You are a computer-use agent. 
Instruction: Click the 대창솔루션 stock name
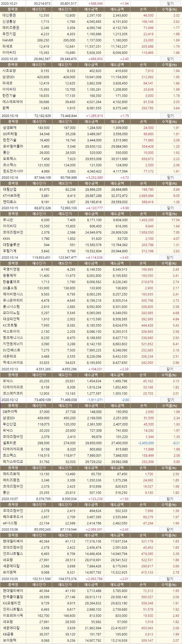click(11, 245)
